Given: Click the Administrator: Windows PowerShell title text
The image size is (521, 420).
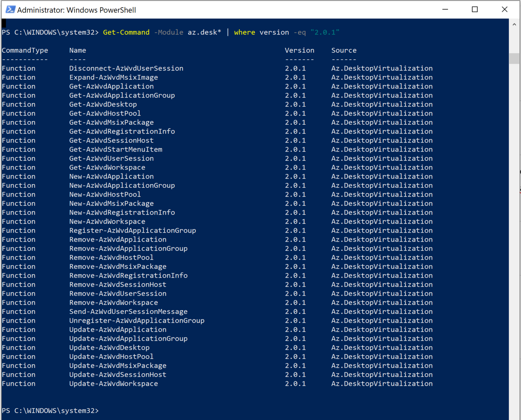Looking at the screenshot, I should point(76,10).
